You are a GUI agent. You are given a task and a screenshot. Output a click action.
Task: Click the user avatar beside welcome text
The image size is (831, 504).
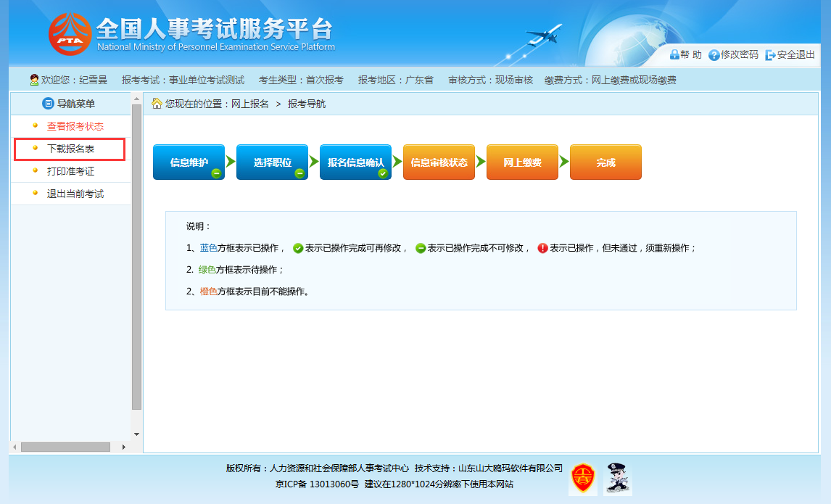(35, 80)
